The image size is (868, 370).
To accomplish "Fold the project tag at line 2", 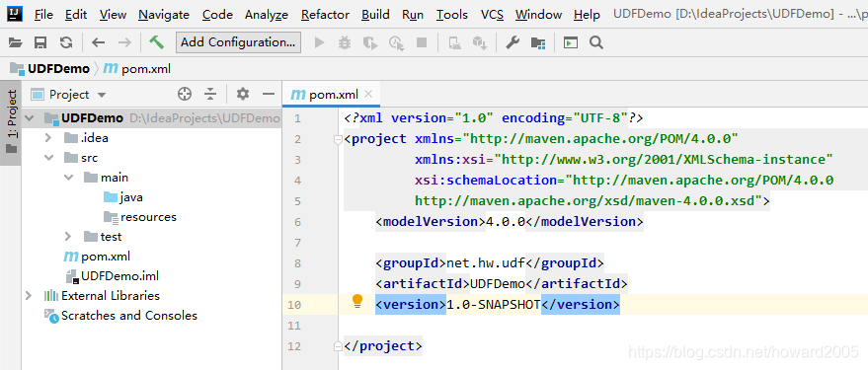I will [339, 140].
